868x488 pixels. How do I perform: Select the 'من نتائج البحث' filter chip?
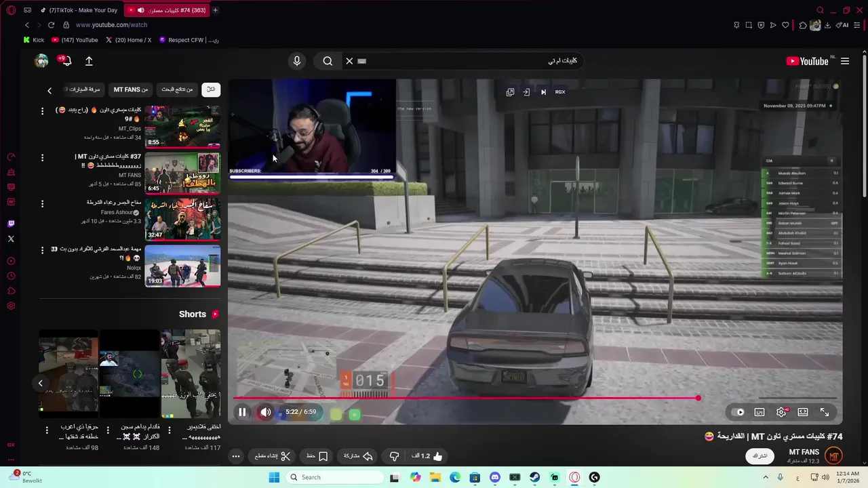tap(177, 89)
